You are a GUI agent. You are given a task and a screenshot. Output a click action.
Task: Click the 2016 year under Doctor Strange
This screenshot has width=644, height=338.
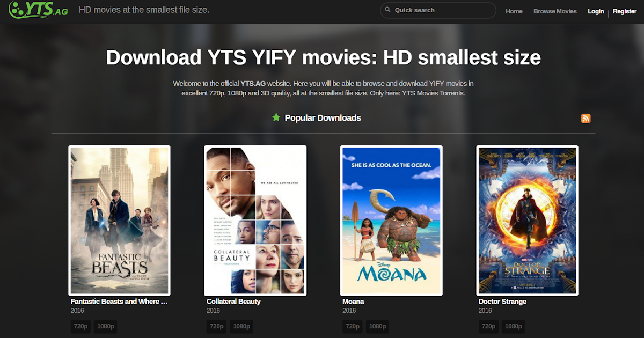tap(485, 311)
